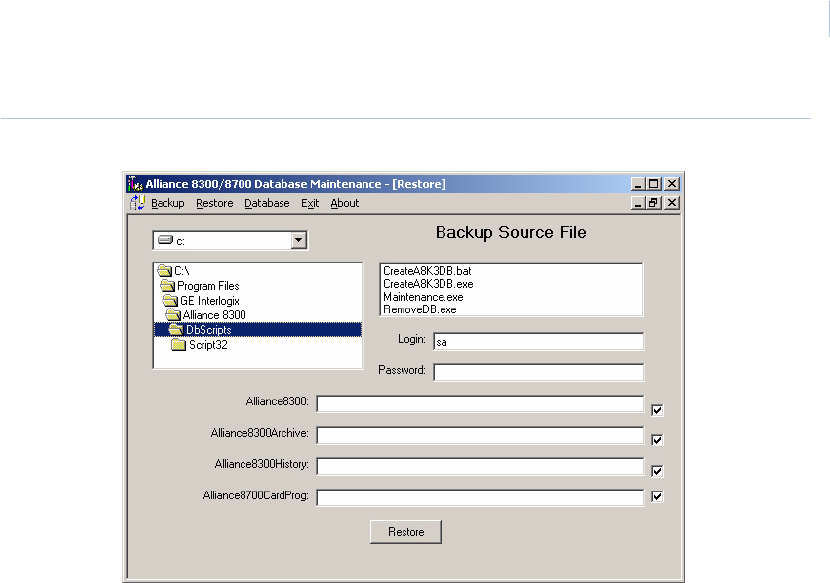Open the Backup menu

168,203
